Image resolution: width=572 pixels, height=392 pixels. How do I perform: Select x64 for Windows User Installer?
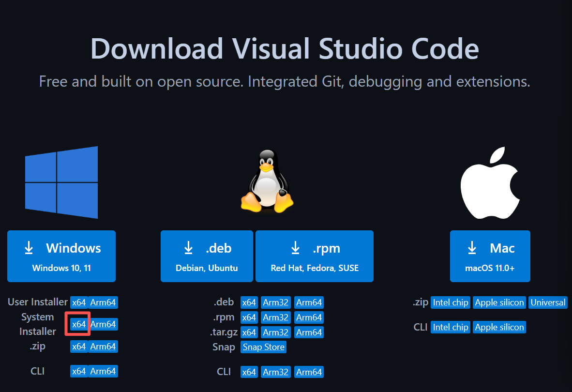79,302
